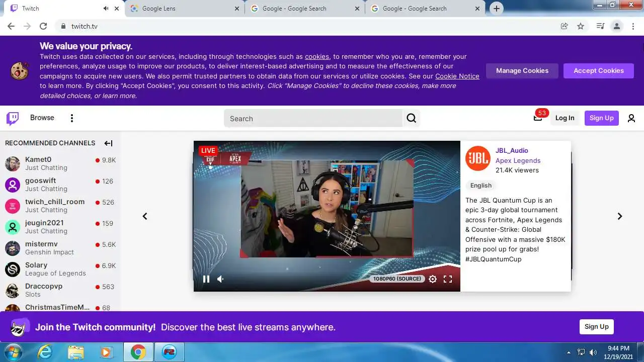
Task: Click the search magnifier button
Action: (412, 118)
